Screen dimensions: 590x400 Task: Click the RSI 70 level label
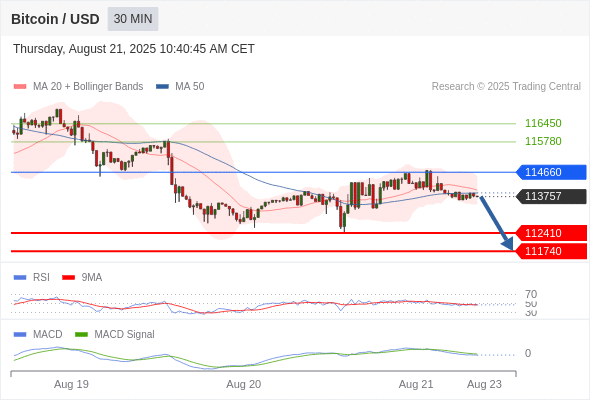pyautogui.click(x=531, y=294)
